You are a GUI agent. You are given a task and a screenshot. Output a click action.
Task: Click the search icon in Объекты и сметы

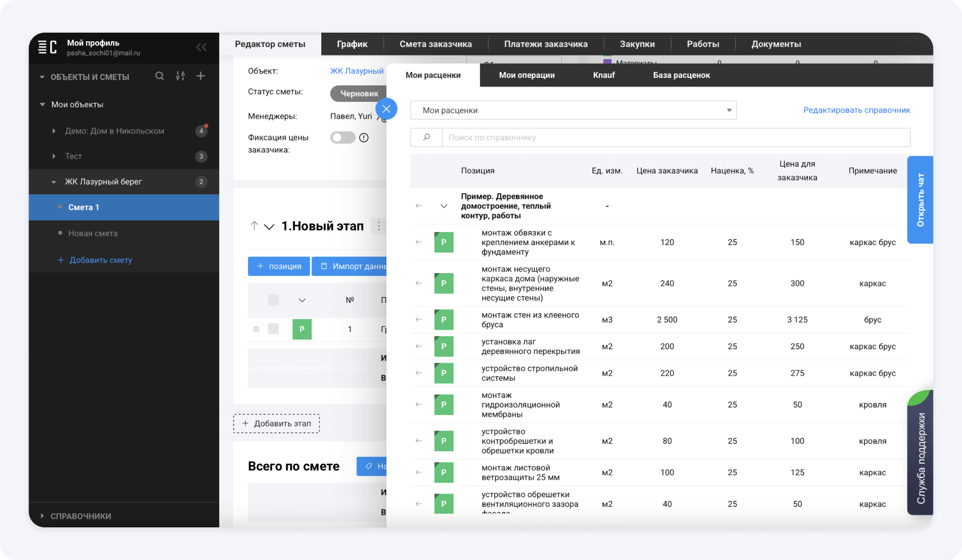160,76
